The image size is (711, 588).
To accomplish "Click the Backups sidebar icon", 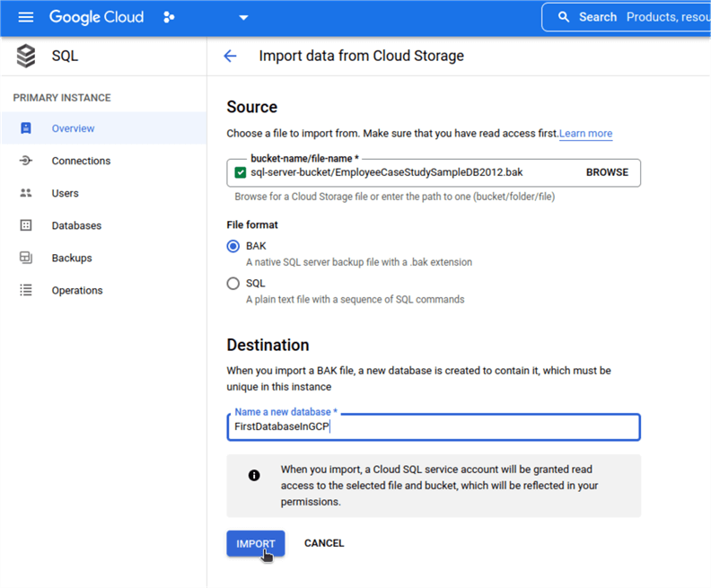I will [26, 258].
